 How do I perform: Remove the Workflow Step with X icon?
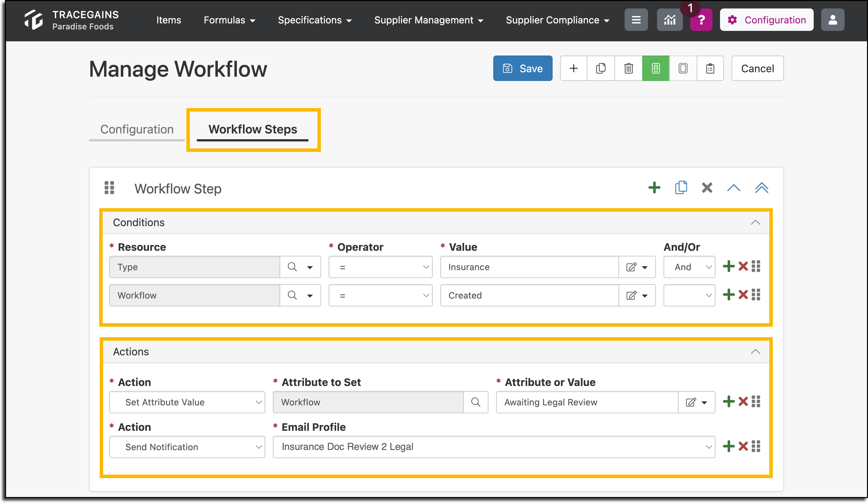[x=707, y=188]
